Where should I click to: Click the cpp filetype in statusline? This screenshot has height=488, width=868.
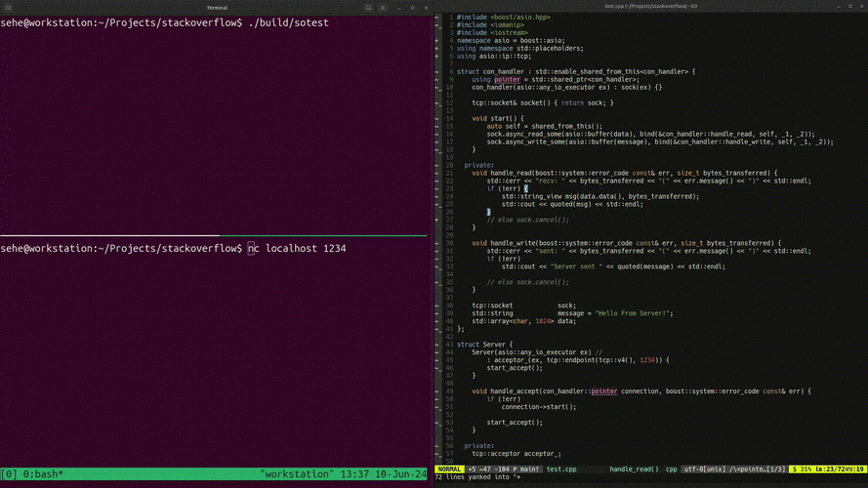[671, 469]
